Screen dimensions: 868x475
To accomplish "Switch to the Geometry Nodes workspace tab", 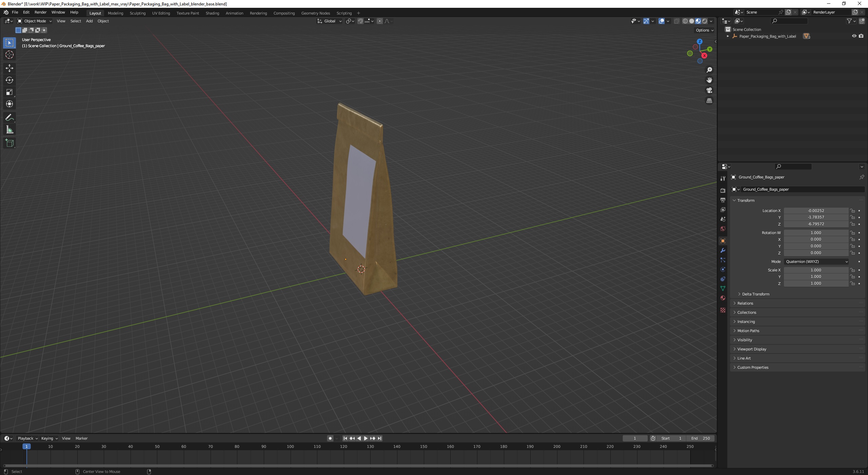I will tap(315, 13).
